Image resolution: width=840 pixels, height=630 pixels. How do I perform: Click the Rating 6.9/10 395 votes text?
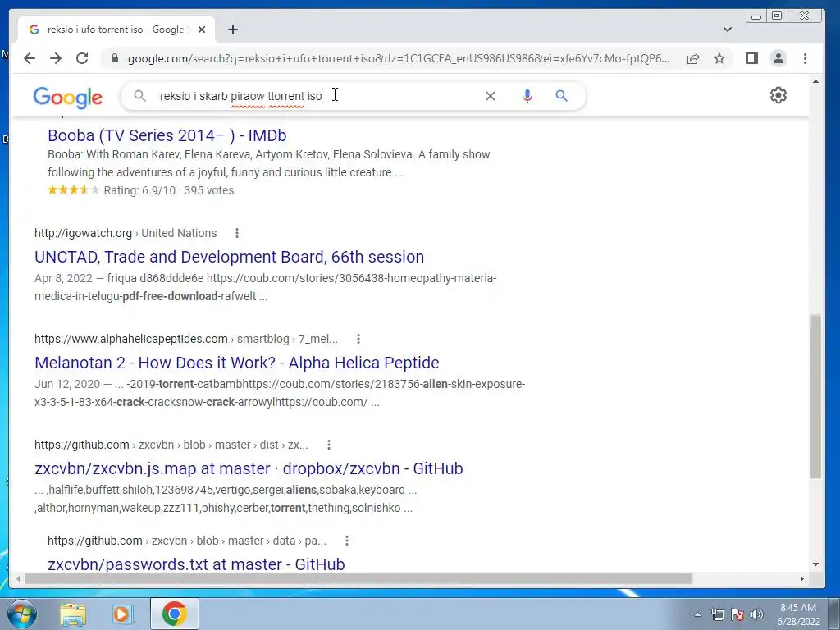click(x=169, y=190)
